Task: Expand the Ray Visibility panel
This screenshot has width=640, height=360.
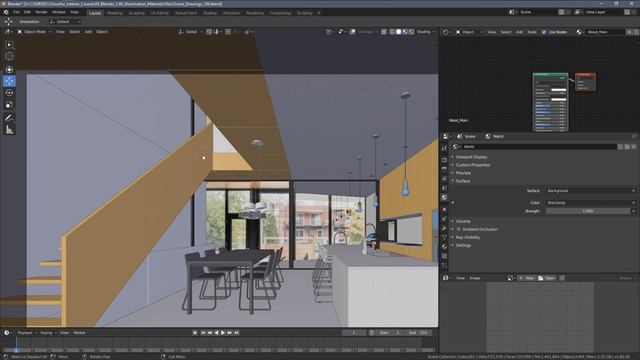Action: coord(468,237)
